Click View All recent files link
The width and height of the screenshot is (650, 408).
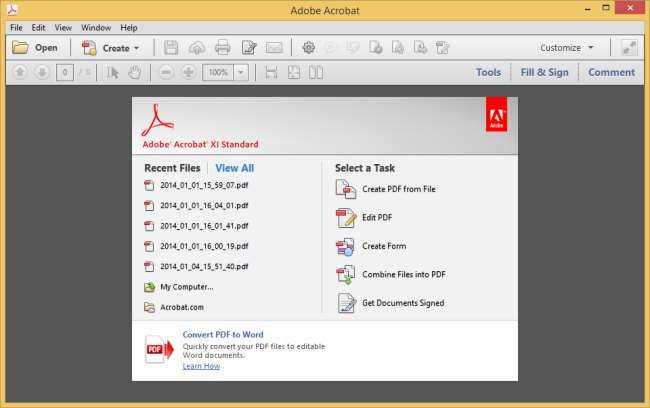[x=235, y=168]
